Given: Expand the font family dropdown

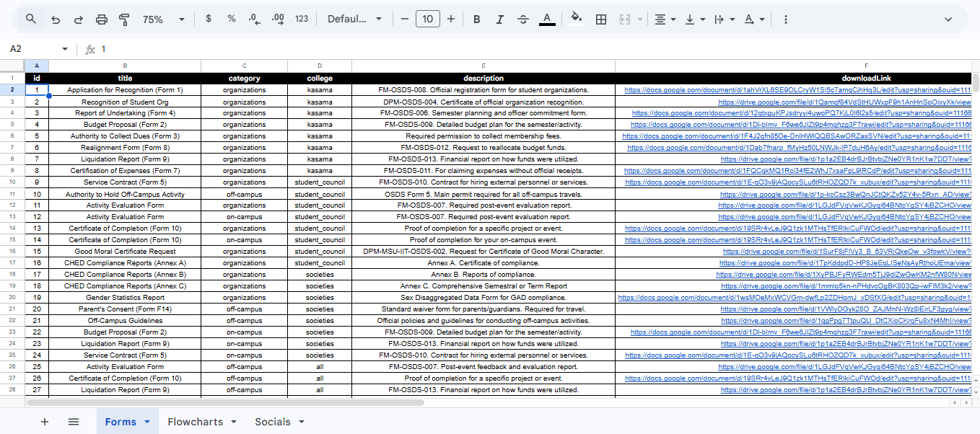Looking at the screenshot, I should [354, 19].
